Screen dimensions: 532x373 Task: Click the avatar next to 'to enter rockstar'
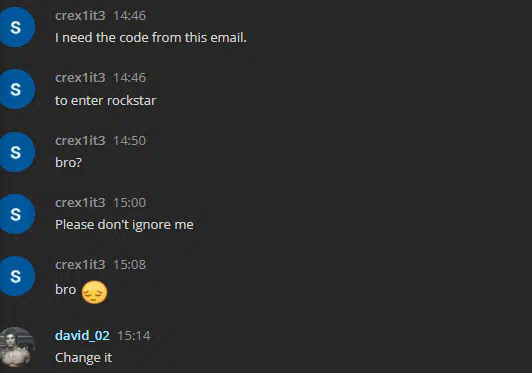point(15,89)
